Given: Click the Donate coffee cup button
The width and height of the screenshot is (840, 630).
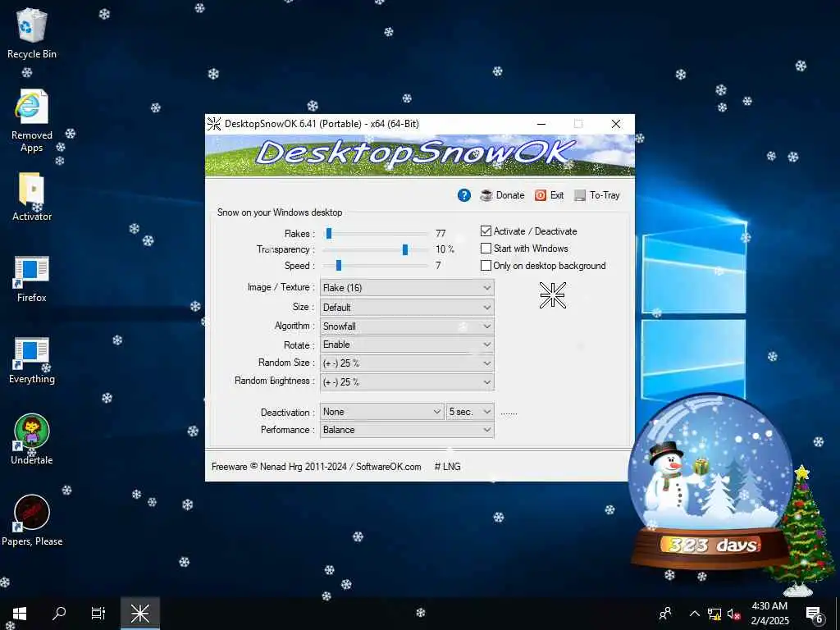Looking at the screenshot, I should pyautogui.click(x=502, y=195).
